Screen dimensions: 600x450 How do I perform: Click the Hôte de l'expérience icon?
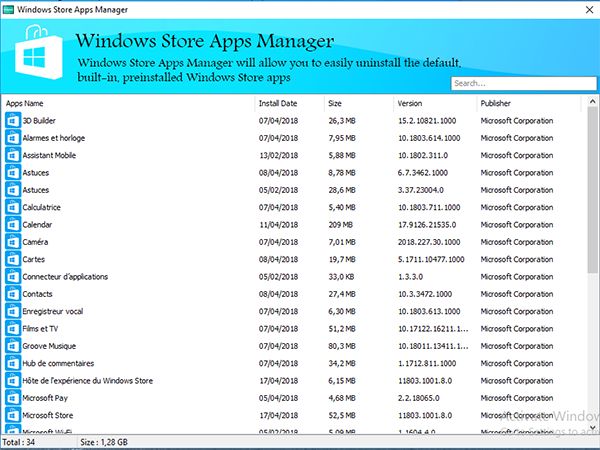click(13, 381)
